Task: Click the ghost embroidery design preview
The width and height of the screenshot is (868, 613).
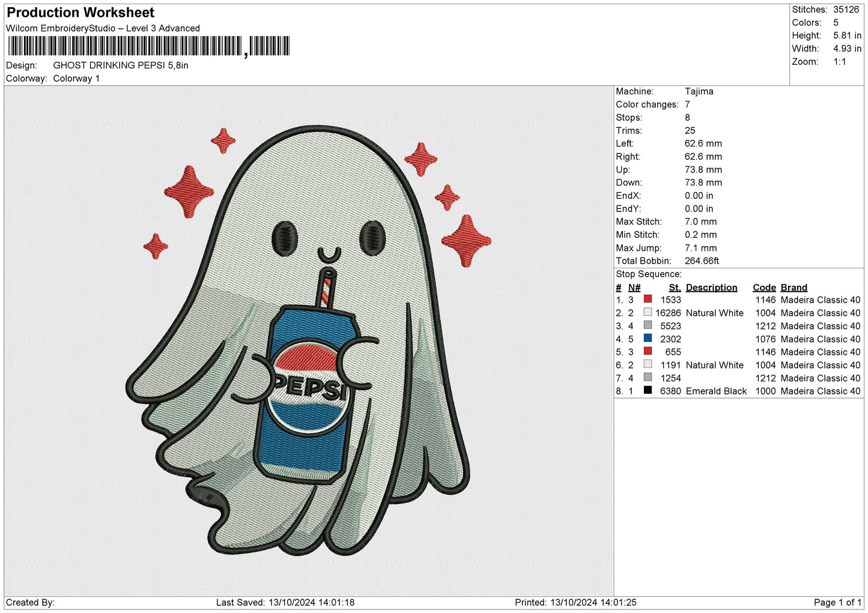Action: tap(309, 340)
